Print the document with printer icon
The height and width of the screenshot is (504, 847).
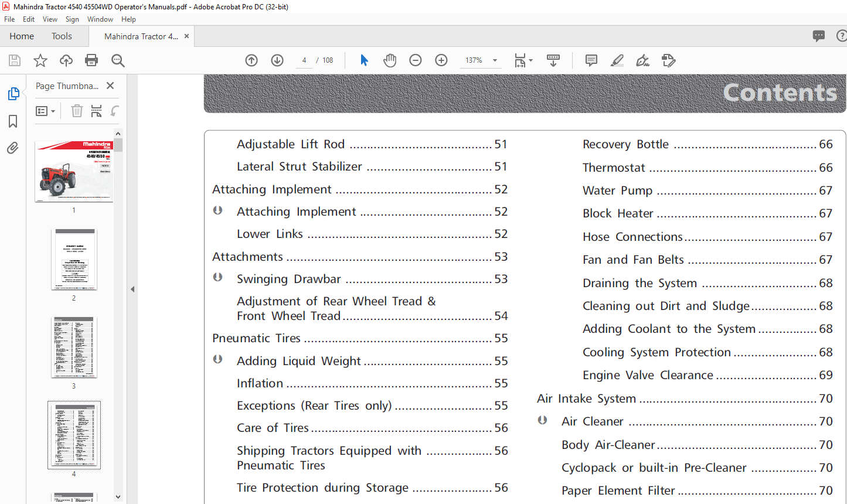click(91, 60)
